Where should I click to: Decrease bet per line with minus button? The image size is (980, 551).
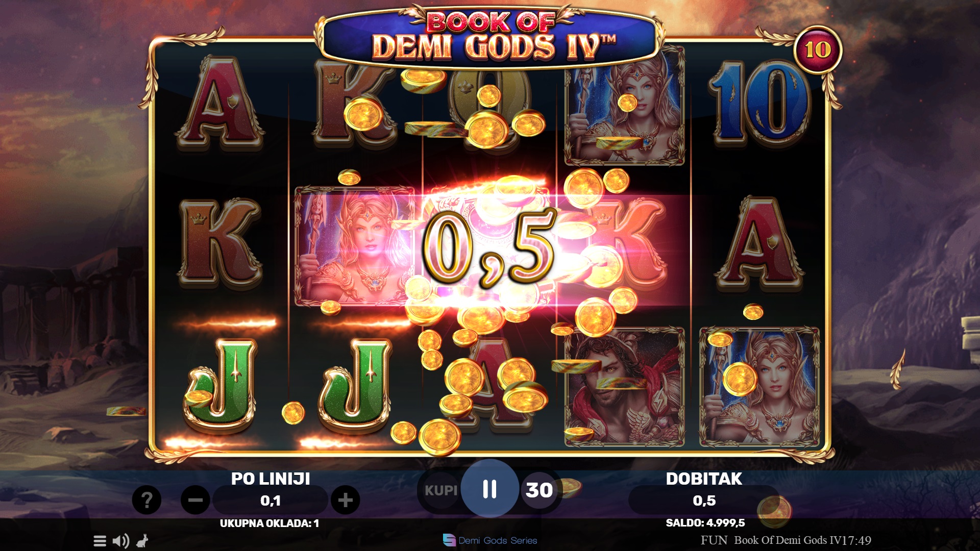(x=195, y=500)
